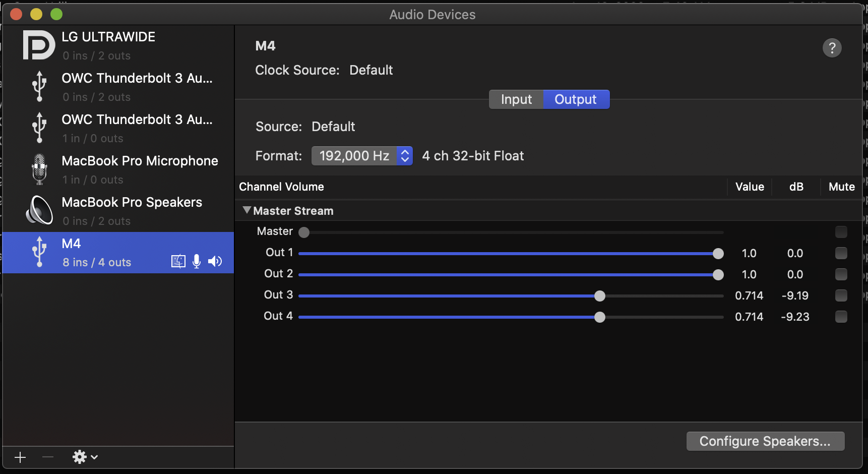Click the Out 2 volume slider knob

(718, 275)
